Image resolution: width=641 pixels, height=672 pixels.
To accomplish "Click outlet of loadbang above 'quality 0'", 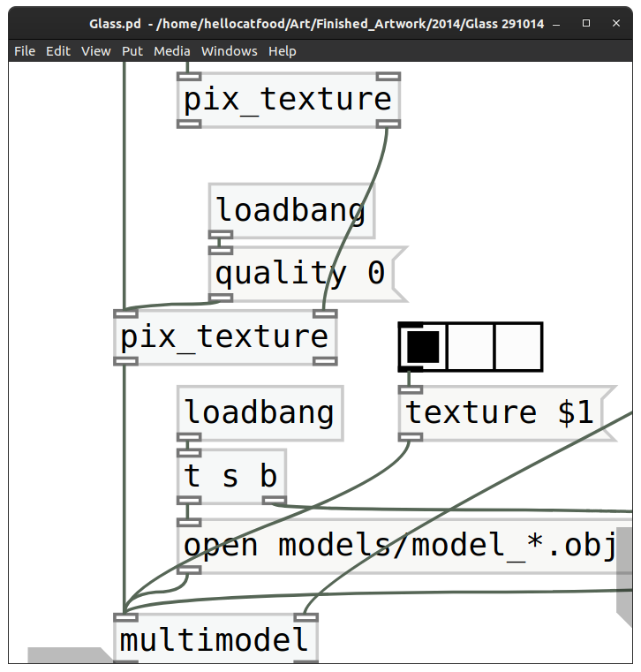I will point(221,235).
